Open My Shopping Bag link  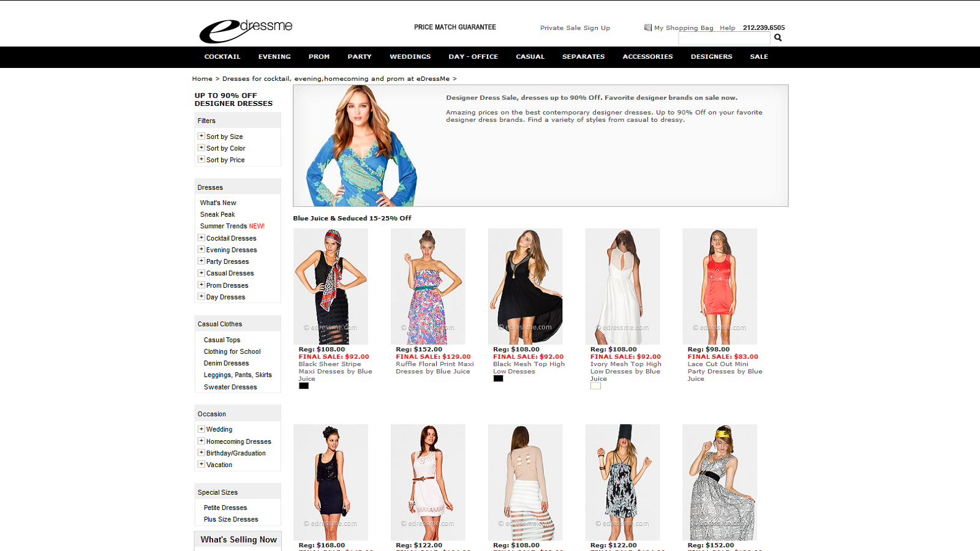point(684,28)
